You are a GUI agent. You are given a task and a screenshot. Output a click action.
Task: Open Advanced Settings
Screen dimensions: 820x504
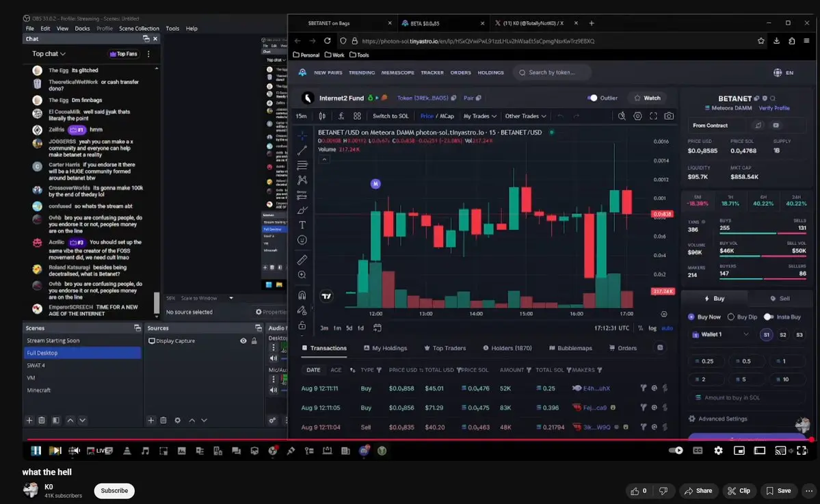tap(717, 419)
